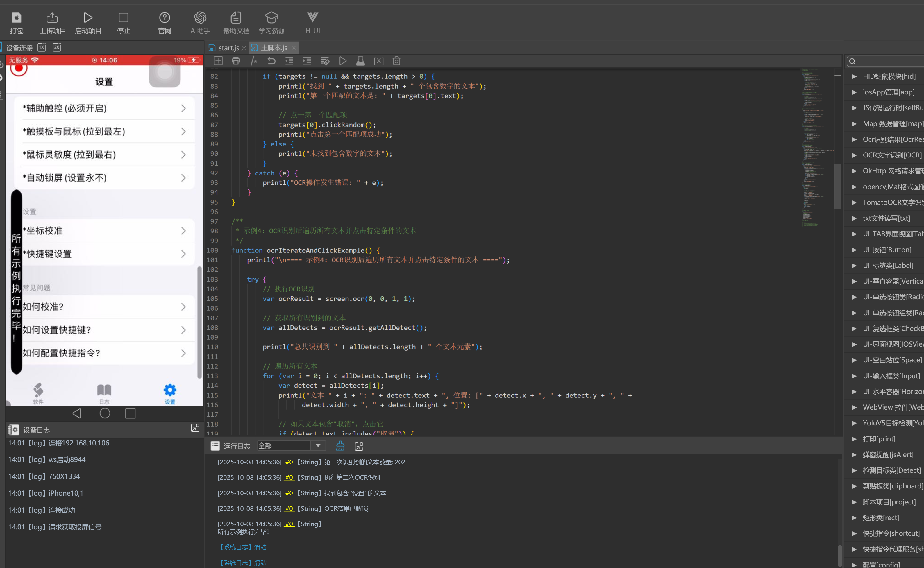Image resolution: width=924 pixels, height=568 pixels.
Task: Click the print icon in editor toolbar
Action: tap(236, 61)
